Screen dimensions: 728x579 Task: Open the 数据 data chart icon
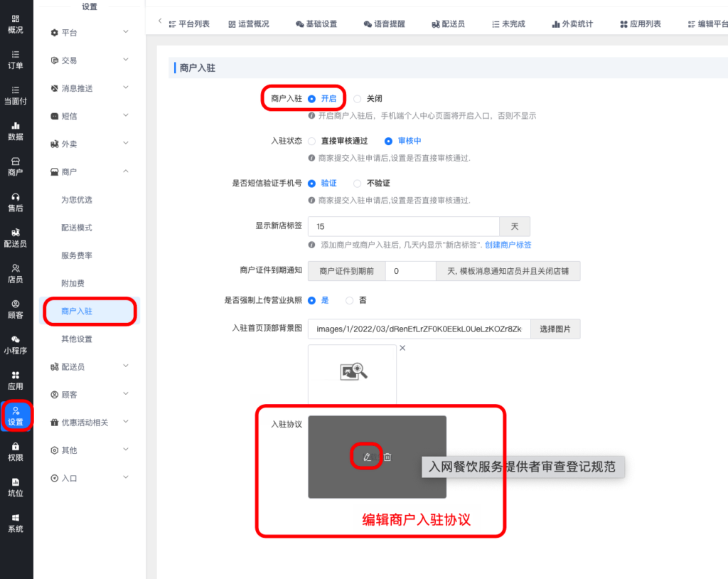pos(15,131)
